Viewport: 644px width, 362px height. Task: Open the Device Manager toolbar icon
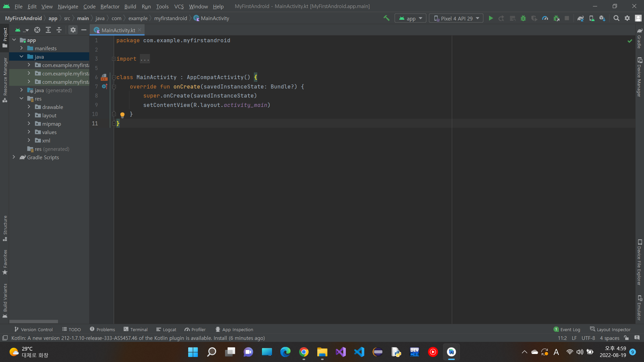592,18
